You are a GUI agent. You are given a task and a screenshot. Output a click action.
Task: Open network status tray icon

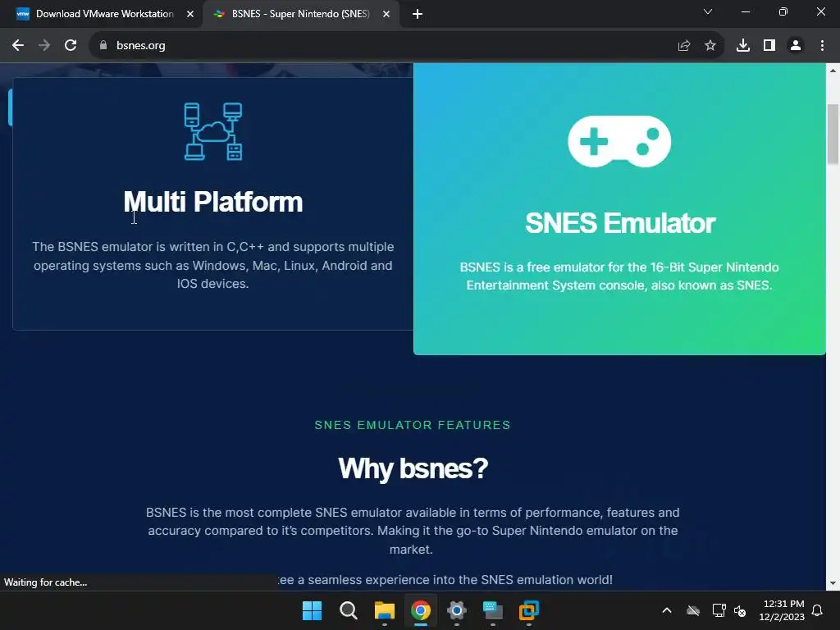click(x=719, y=610)
